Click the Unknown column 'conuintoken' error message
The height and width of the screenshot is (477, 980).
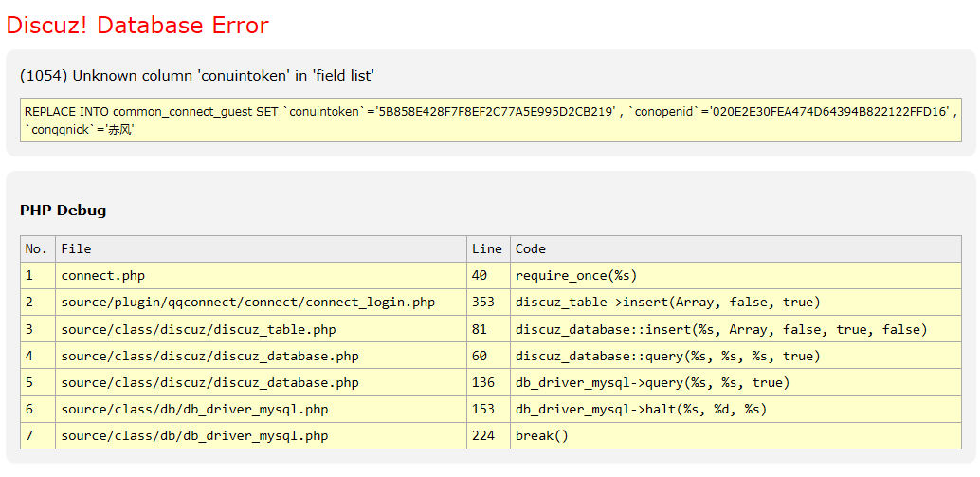197,76
